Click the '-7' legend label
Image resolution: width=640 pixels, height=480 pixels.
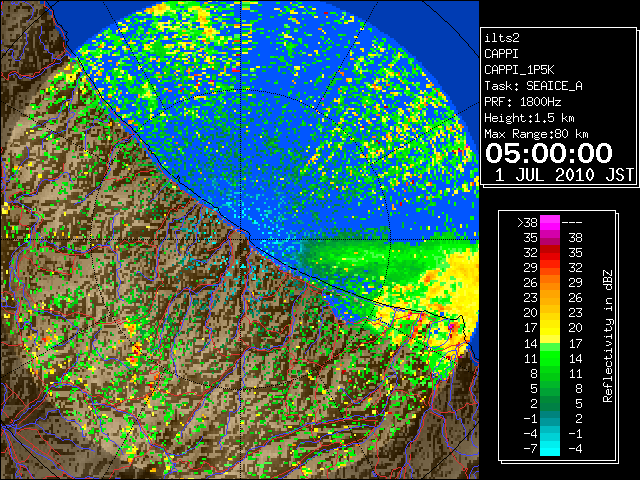(530, 449)
